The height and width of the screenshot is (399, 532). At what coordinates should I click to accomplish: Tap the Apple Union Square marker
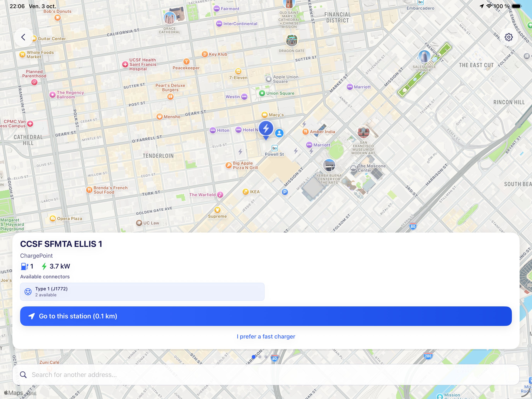pos(268,79)
